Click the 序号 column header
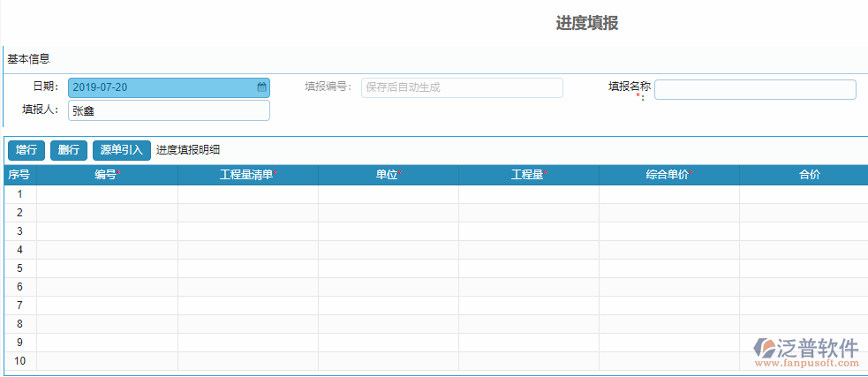 tap(19, 175)
